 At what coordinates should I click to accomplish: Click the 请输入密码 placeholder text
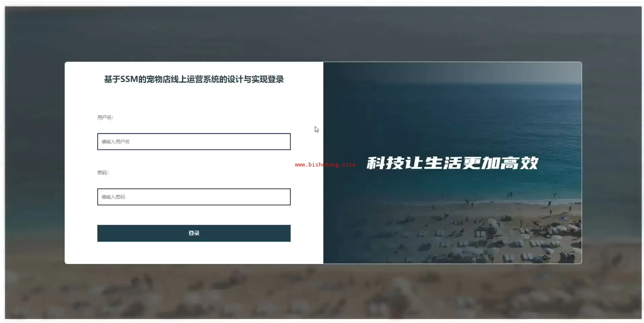pos(113,197)
